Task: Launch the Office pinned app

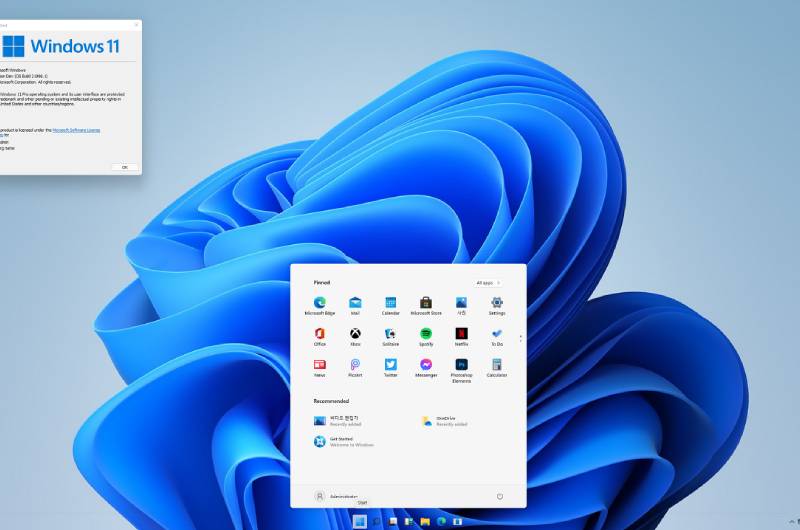Action: click(319, 337)
